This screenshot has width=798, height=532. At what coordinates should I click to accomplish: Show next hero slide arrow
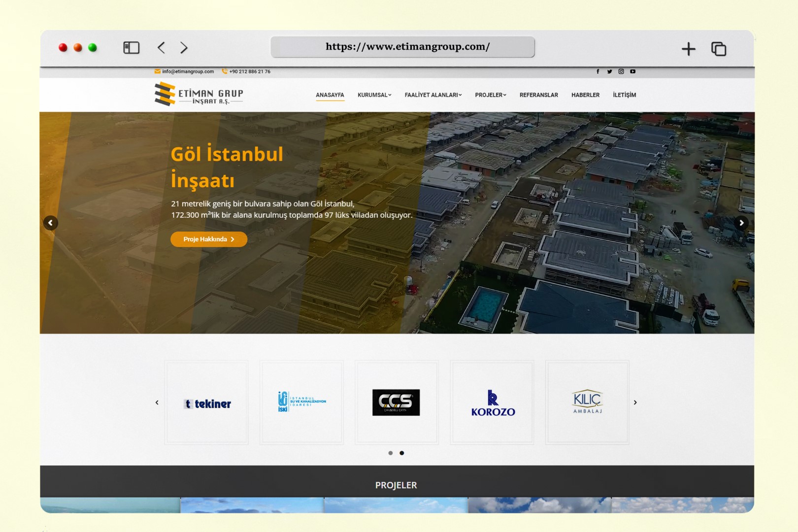click(x=741, y=223)
